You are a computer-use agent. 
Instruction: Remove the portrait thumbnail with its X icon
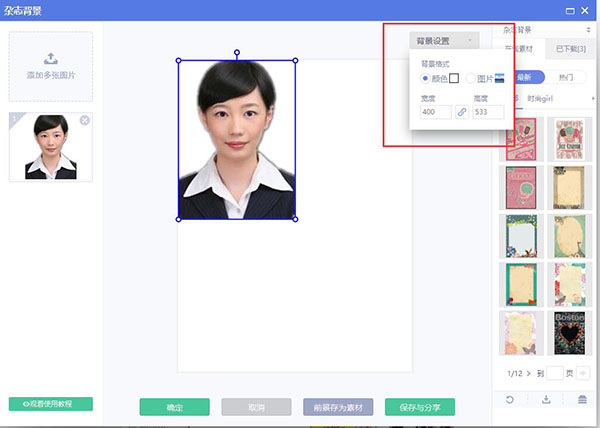coord(84,120)
